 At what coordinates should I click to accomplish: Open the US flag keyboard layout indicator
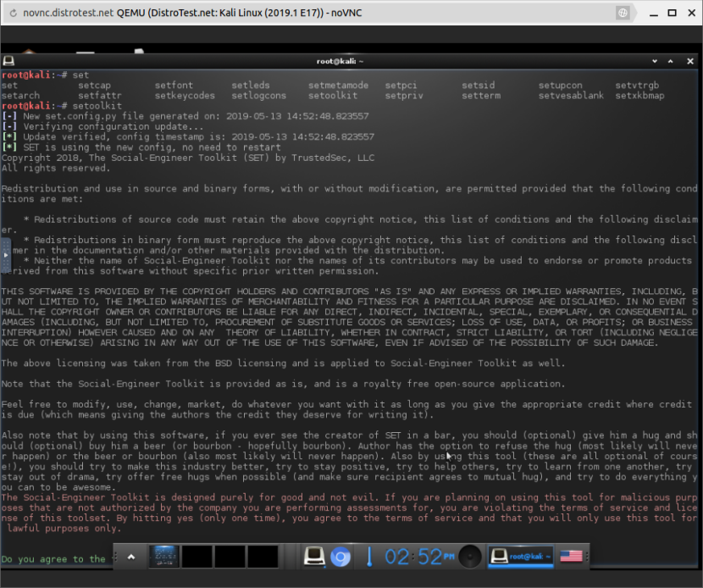(571, 557)
